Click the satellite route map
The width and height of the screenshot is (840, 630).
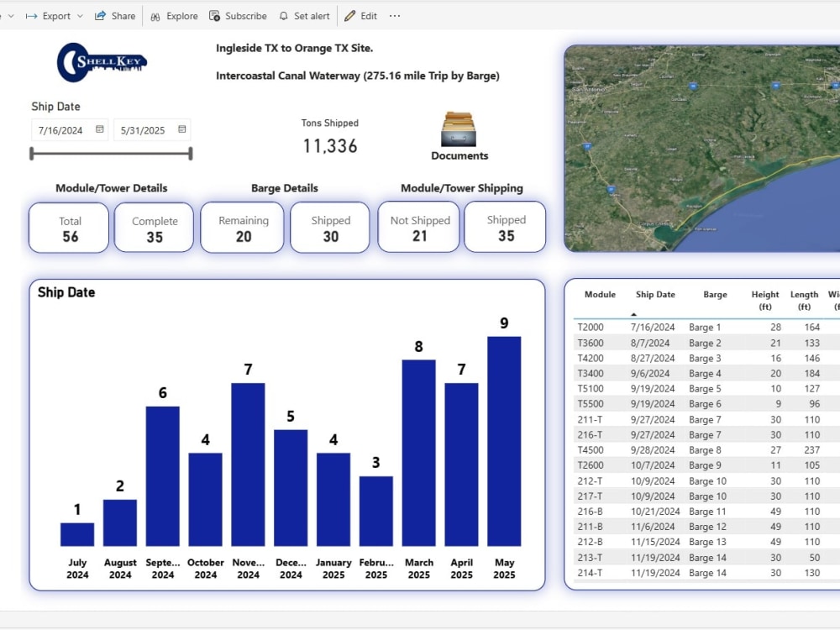(701, 149)
